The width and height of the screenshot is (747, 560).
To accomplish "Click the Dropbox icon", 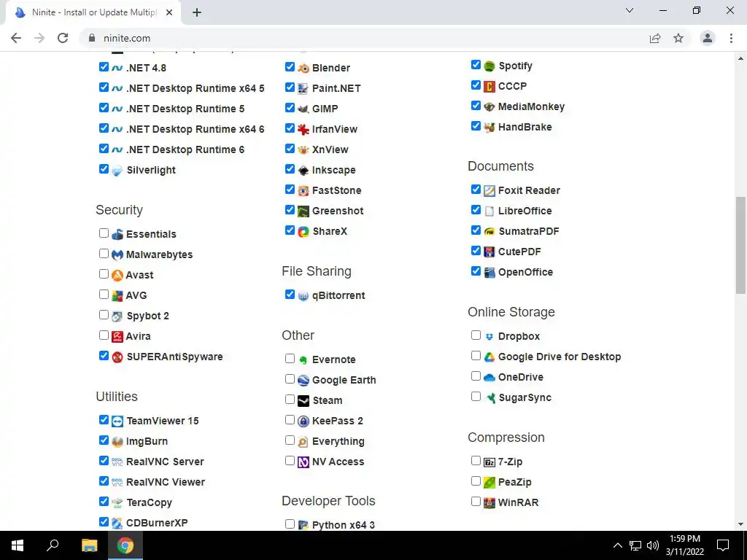I will click(x=489, y=337).
